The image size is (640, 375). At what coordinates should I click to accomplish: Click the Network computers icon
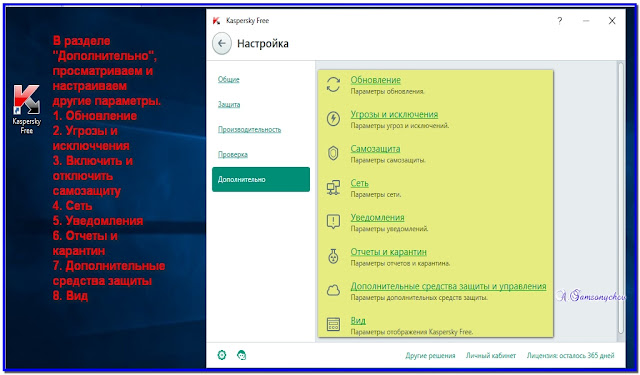333,188
